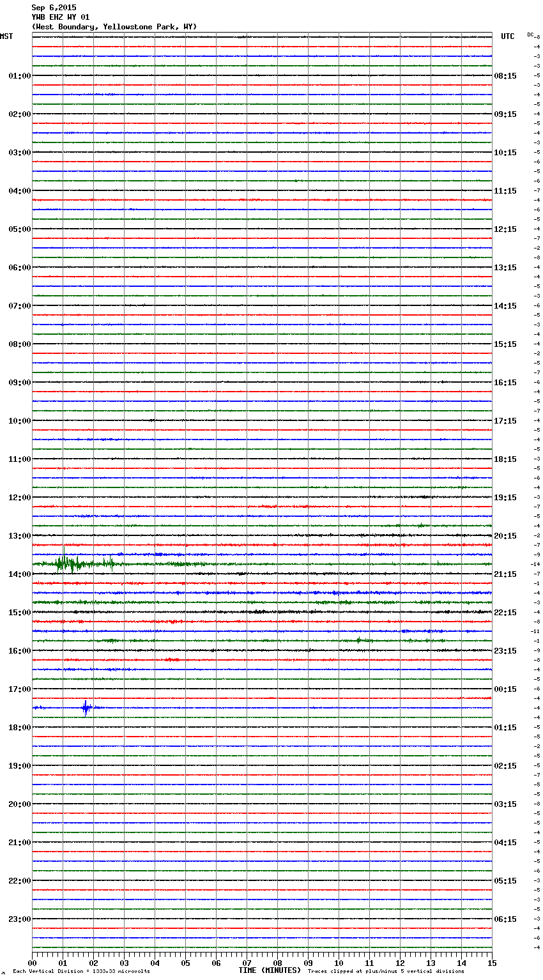Select the 19:00 MST hour label
The height and width of the screenshot is (980, 543).
coord(20,766)
